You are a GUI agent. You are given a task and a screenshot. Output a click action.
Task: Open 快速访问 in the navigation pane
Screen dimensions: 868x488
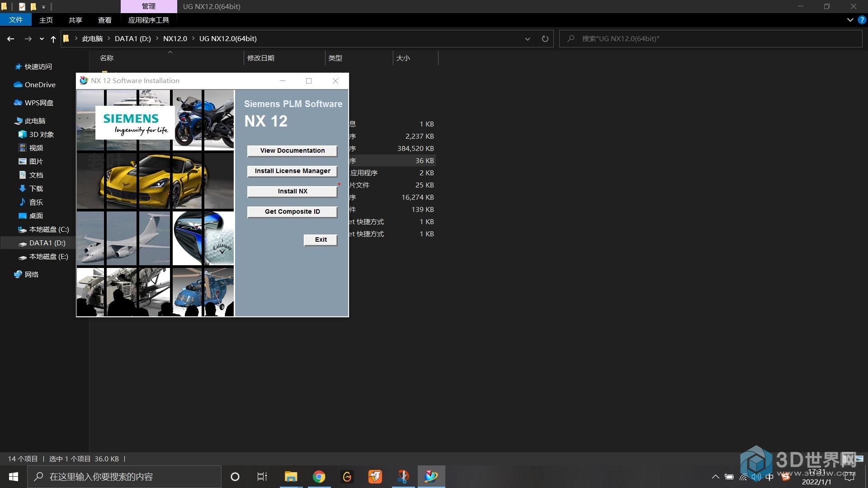pyautogui.click(x=38, y=67)
